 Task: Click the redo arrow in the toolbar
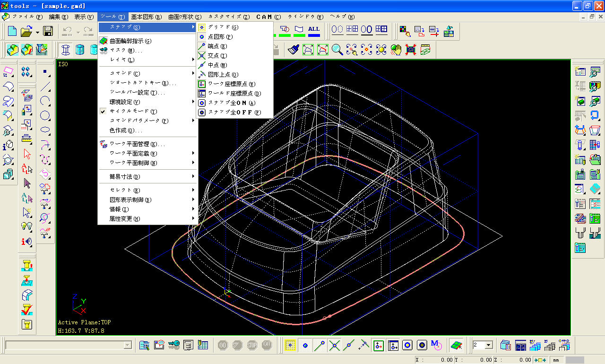(x=88, y=31)
